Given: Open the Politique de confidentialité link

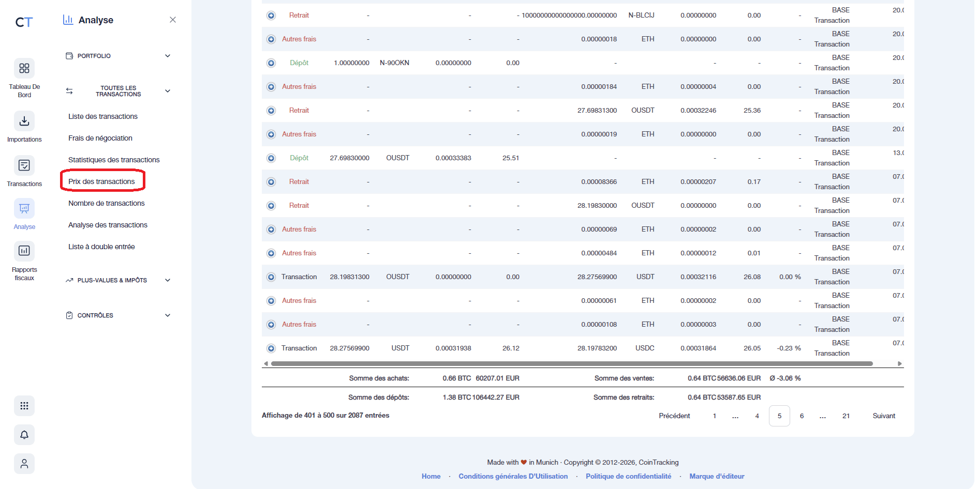Looking at the screenshot, I should coord(628,476).
